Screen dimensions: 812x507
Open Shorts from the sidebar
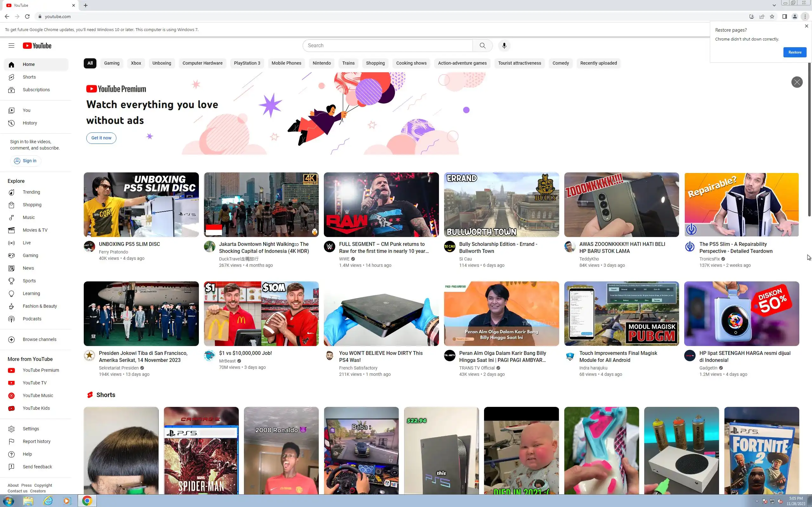[29, 77]
